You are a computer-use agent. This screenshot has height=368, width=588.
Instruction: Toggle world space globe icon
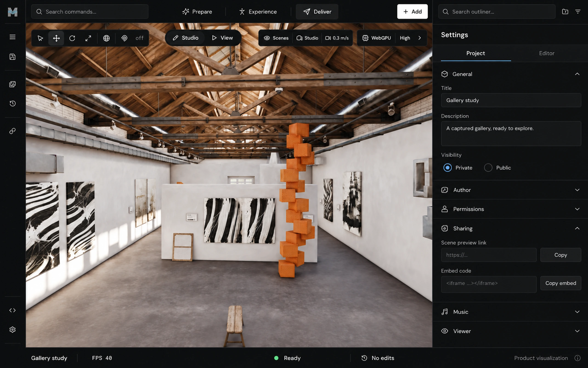pyautogui.click(x=106, y=38)
